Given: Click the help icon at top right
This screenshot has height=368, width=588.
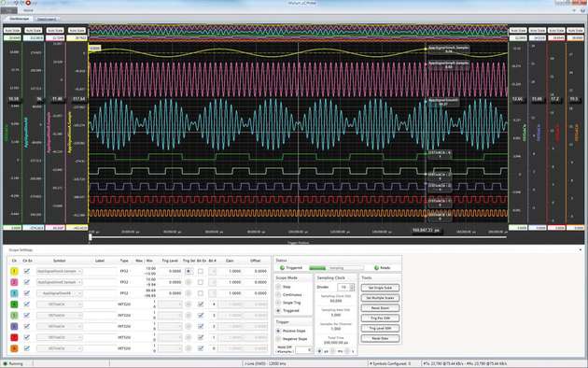Looking at the screenshot, I should click(582, 10).
